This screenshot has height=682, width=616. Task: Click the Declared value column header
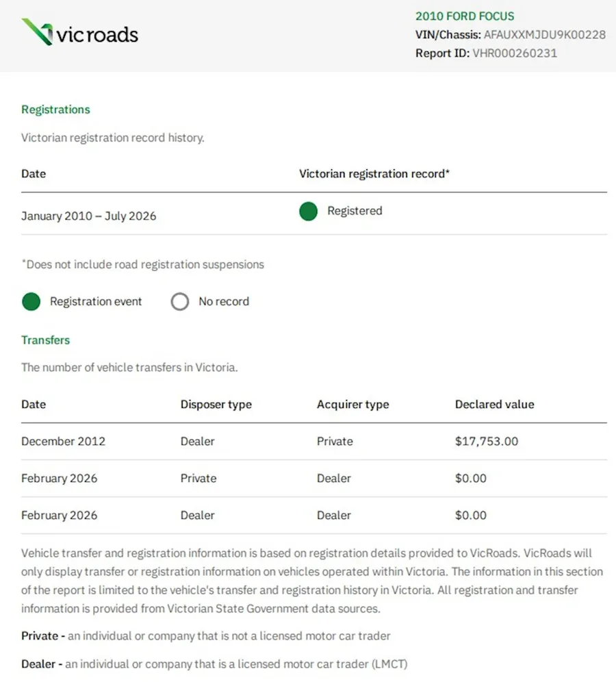click(495, 405)
